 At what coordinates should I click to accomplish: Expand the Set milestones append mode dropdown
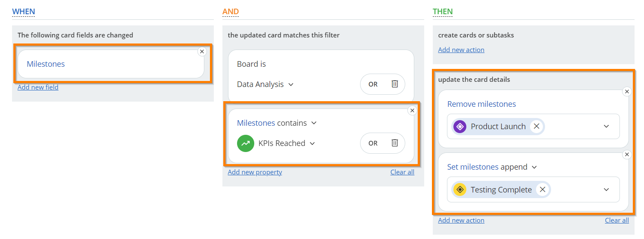534,167
